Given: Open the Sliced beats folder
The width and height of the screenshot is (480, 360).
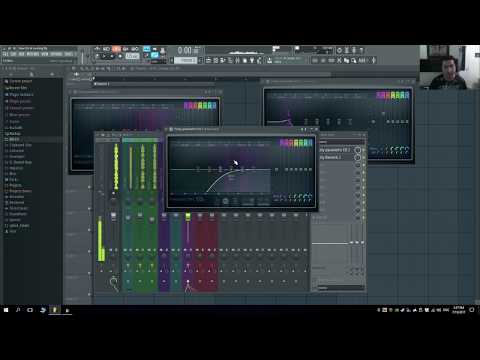Looking at the screenshot, I should [16, 208].
